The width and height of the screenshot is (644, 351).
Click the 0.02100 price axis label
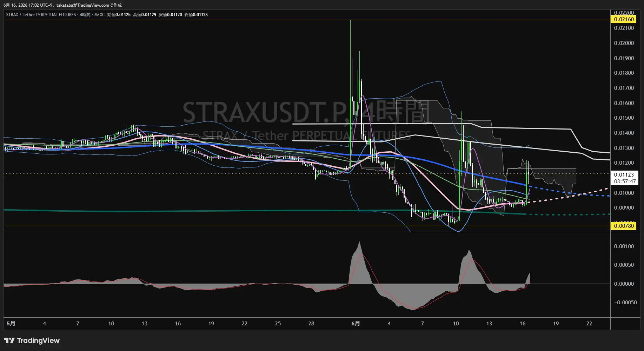click(624, 28)
